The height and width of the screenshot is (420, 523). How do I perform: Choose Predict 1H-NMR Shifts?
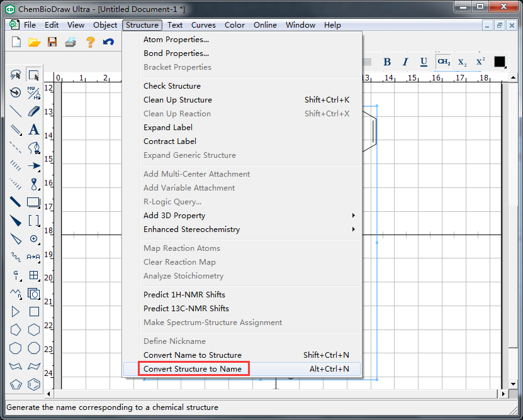tap(242, 295)
